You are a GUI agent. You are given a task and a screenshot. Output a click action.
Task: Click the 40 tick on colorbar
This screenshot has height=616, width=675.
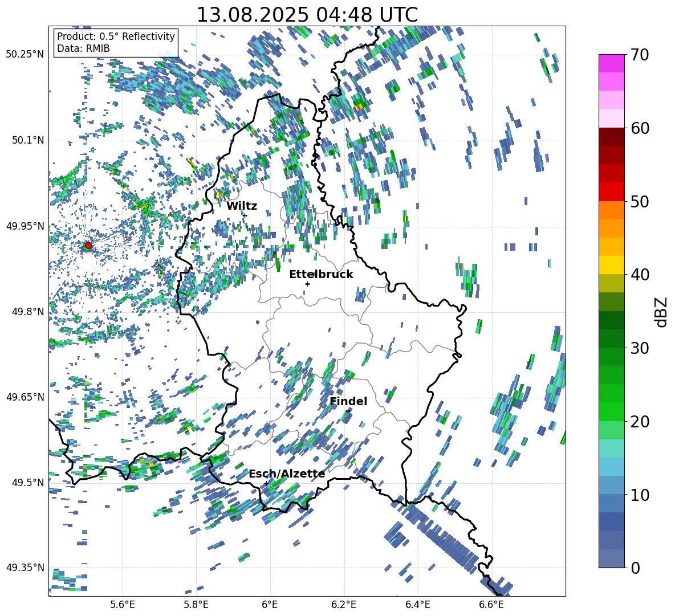click(640, 275)
